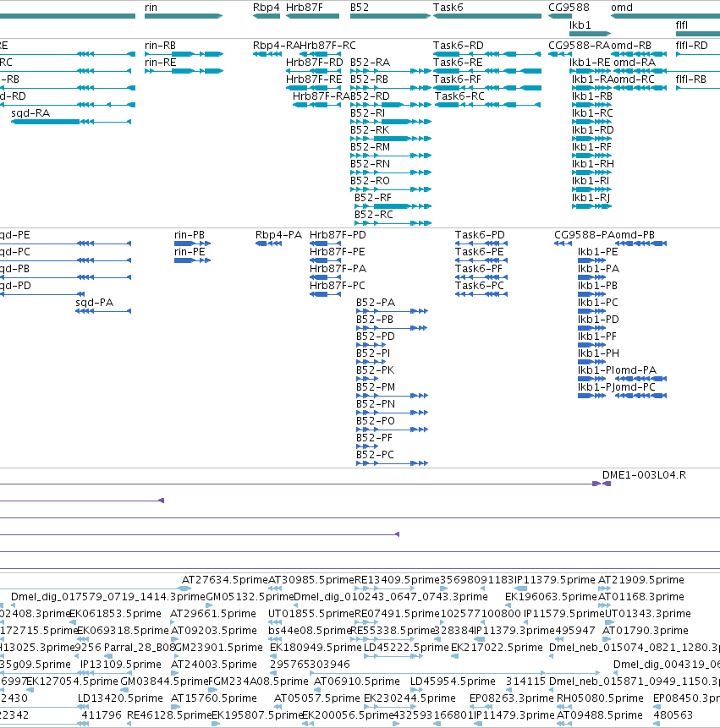Select the EK217022.5prime EST label
Image resolution: width=720 pixels, height=728 pixels.
tap(497, 647)
